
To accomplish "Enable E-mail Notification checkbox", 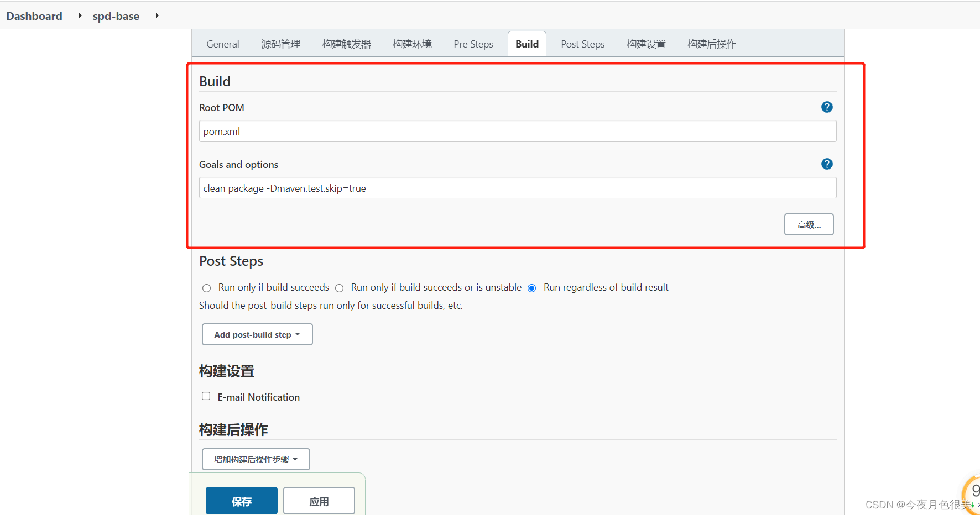I will pyautogui.click(x=206, y=396).
